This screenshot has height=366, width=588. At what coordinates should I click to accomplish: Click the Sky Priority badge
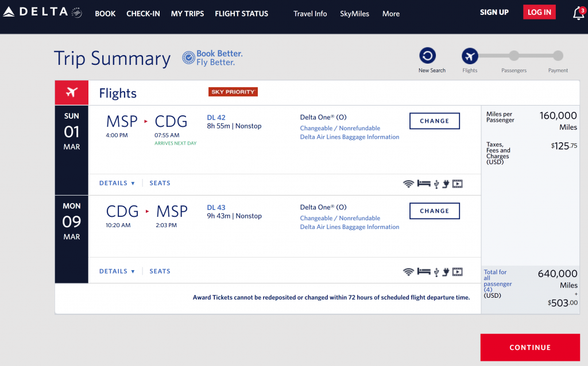coord(233,92)
